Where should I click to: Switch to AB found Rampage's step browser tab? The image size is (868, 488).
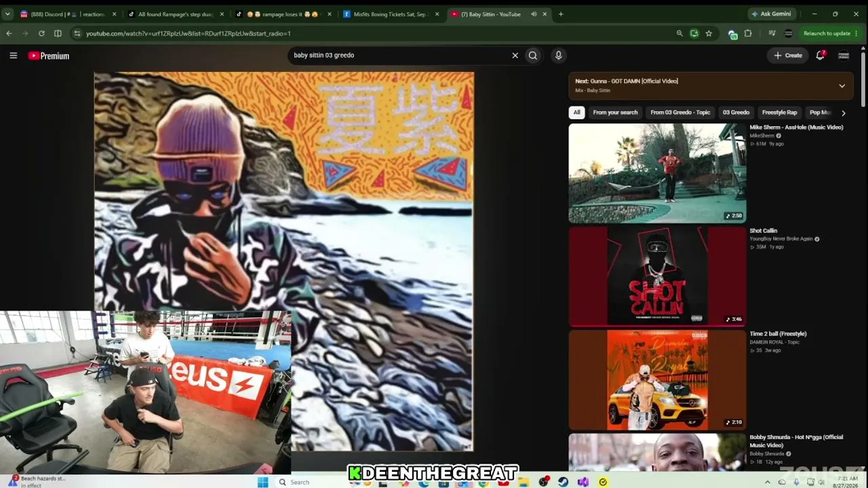click(x=175, y=14)
